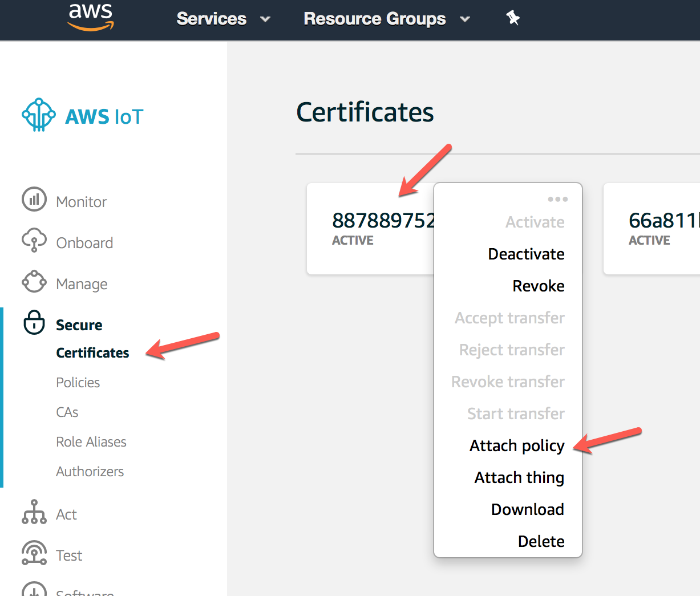Viewport: 700px width, 596px height.
Task: Open the Manage section
Action: (82, 284)
